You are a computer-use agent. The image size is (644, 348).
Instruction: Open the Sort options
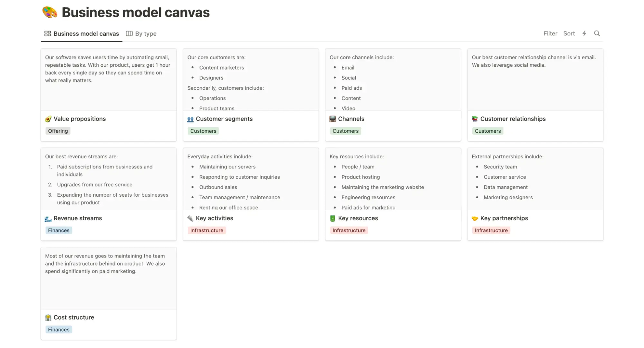[x=569, y=33]
